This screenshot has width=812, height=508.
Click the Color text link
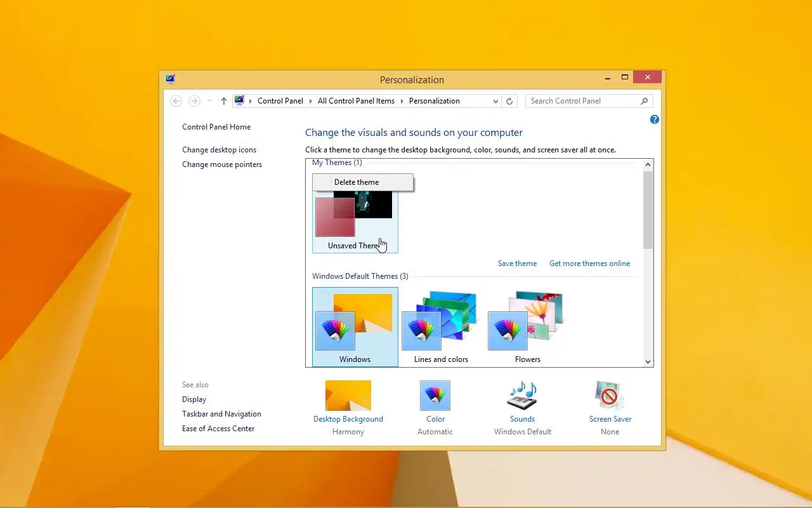(x=435, y=419)
